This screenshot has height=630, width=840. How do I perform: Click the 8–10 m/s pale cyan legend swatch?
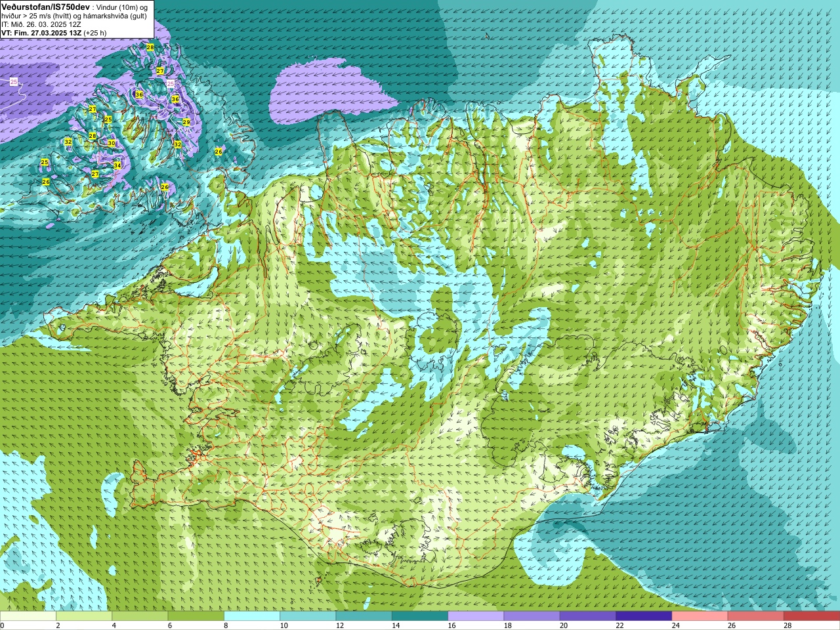point(252,616)
